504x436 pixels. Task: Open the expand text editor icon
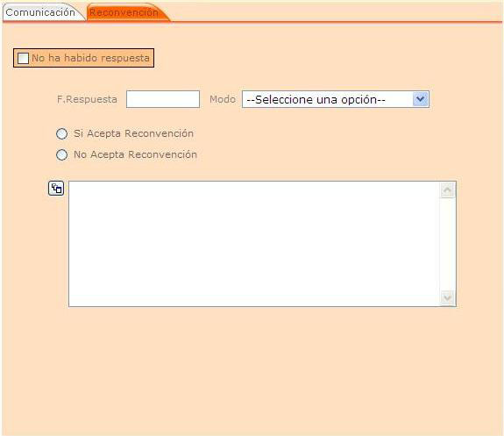[56, 189]
